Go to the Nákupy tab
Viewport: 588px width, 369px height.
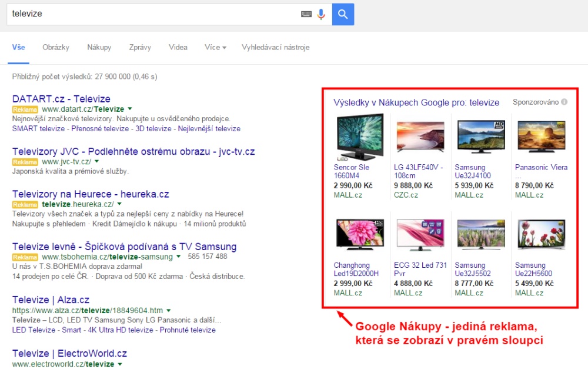tap(99, 47)
